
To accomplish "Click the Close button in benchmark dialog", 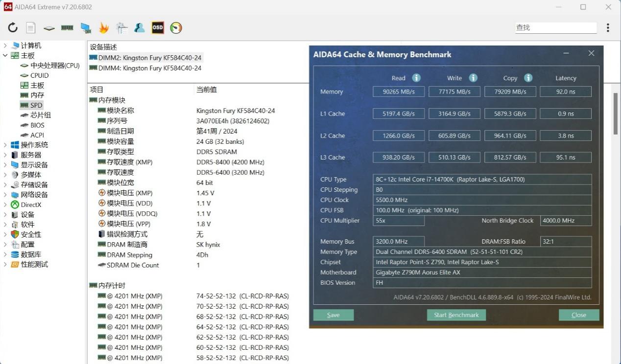I will (579, 315).
